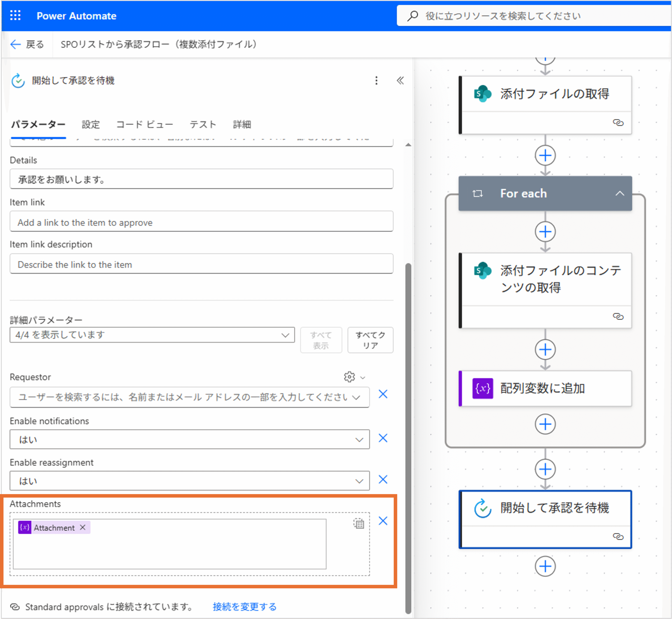Open the three-dot more options menu

376,80
